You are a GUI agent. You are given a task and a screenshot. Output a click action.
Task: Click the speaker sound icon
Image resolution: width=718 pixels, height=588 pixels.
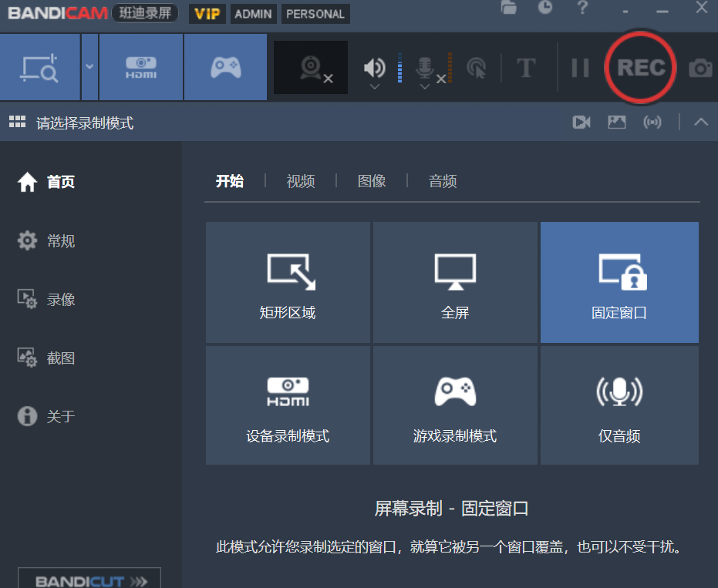(374, 68)
